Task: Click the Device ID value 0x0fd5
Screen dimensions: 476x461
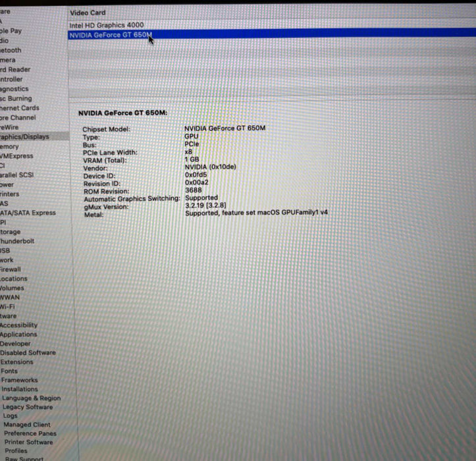Action: coord(196,175)
